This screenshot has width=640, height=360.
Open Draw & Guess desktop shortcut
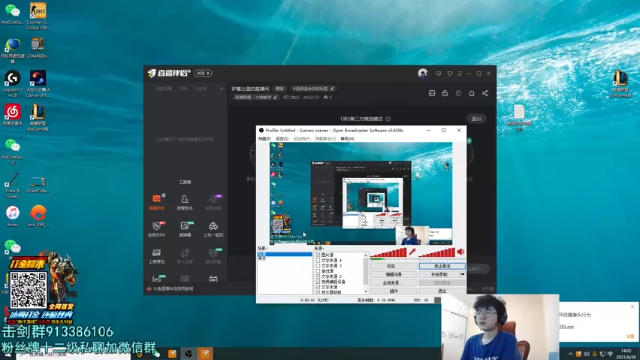13,184
